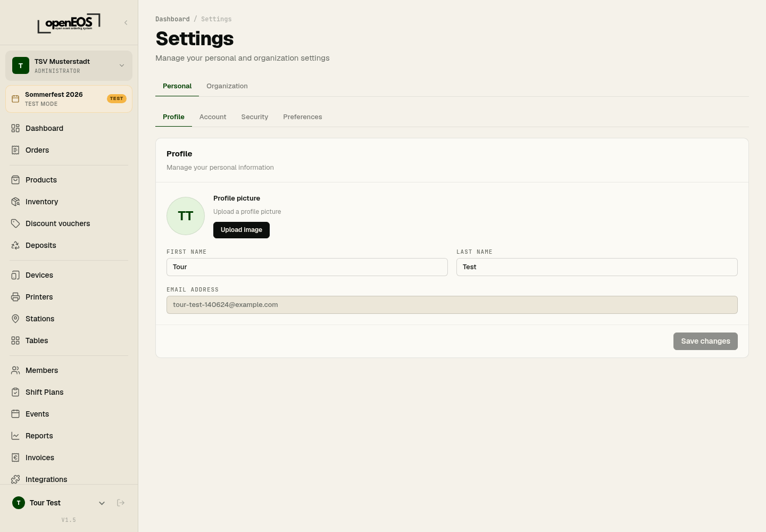The height and width of the screenshot is (532, 766).
Task: Click the Members people icon
Action: click(x=15, y=370)
